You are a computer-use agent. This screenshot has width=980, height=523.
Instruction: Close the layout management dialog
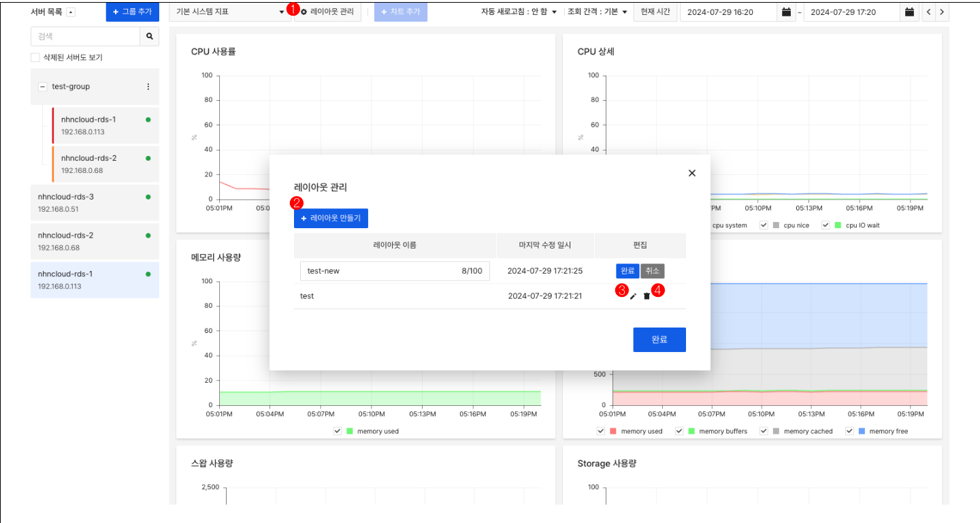pyautogui.click(x=692, y=173)
